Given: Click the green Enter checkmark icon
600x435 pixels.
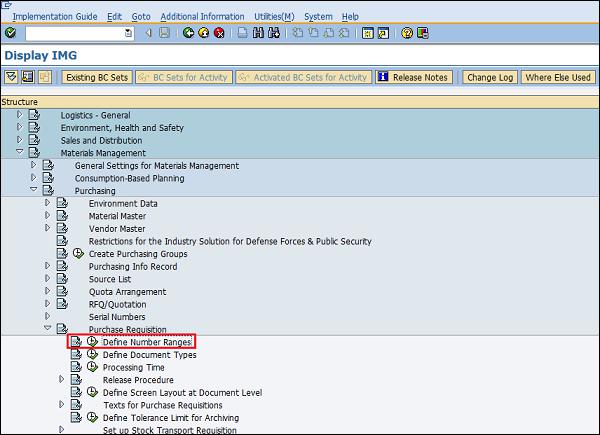Looking at the screenshot, I should coord(10,33).
